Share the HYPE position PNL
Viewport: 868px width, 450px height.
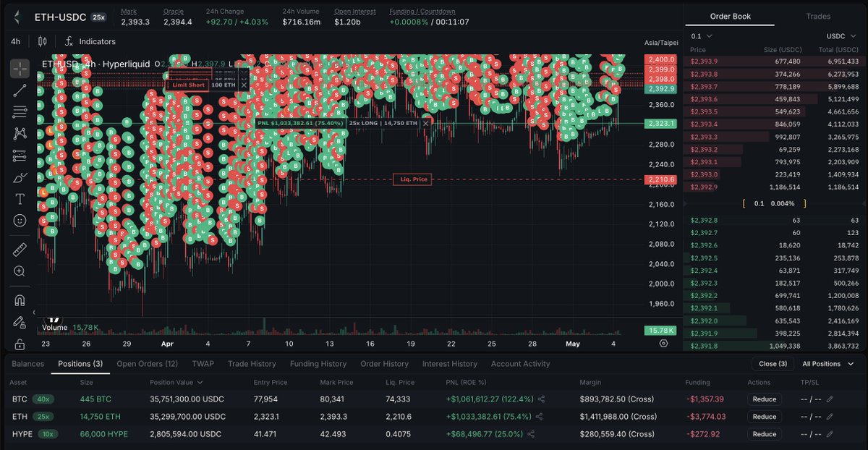coord(530,434)
